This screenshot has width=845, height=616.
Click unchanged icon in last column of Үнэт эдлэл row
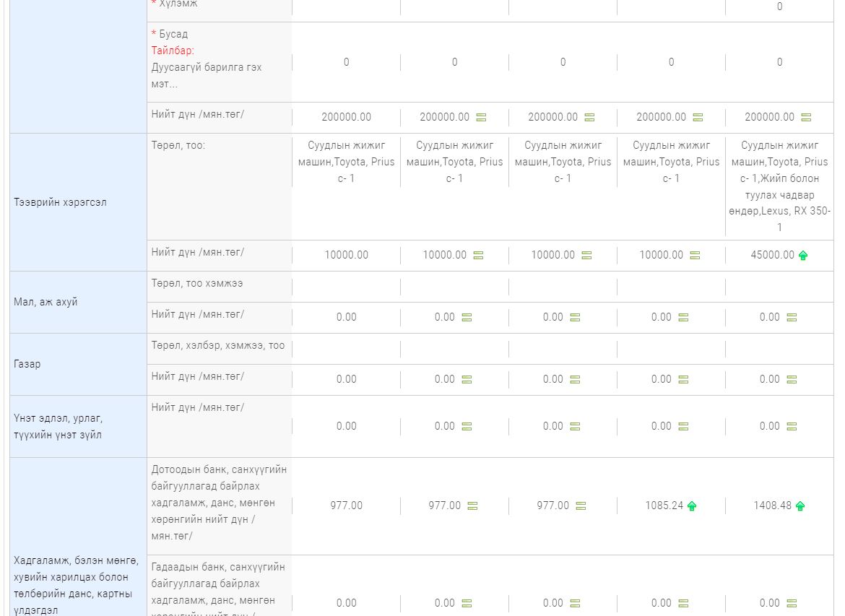[x=792, y=427]
